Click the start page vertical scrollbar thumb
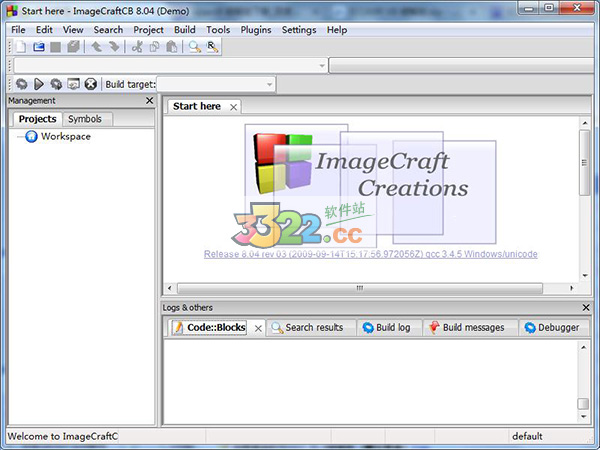 point(584,163)
